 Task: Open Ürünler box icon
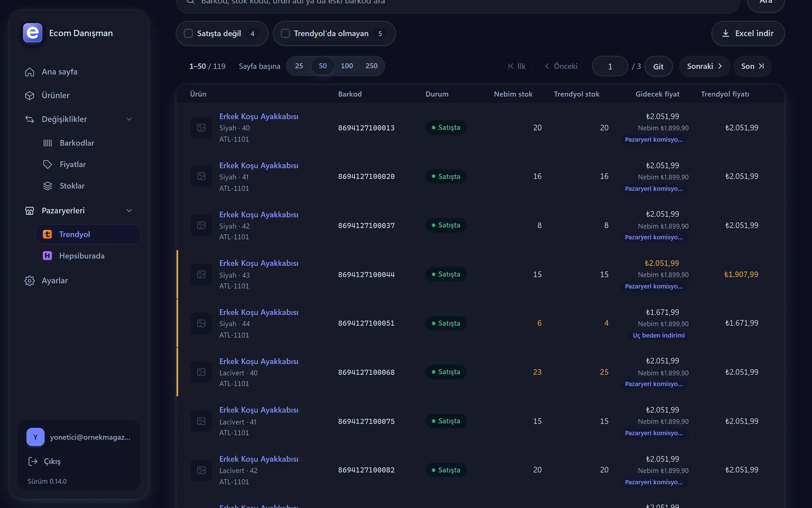(x=30, y=96)
